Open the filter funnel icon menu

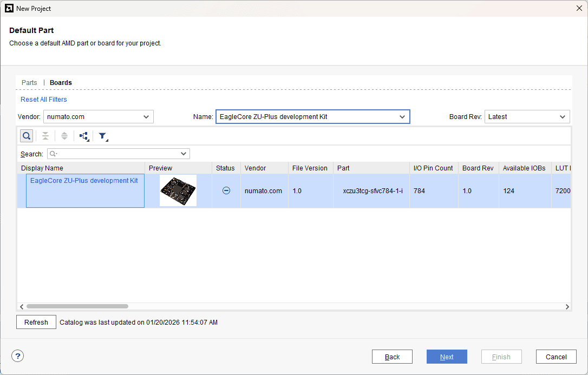click(103, 136)
